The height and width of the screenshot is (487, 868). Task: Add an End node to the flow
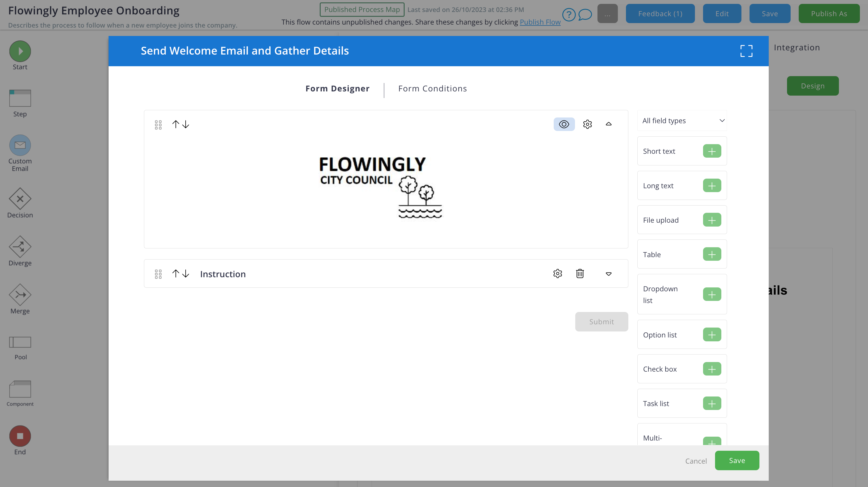point(19,436)
